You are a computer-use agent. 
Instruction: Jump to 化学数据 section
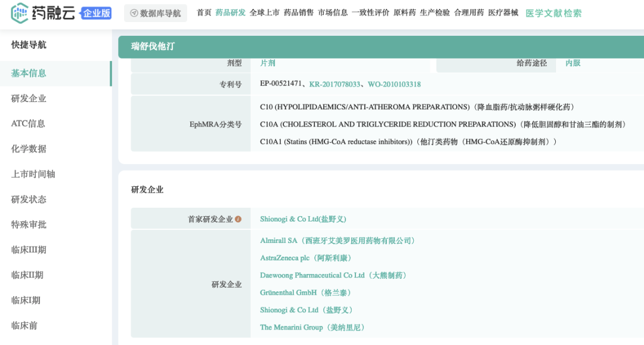coord(29,149)
